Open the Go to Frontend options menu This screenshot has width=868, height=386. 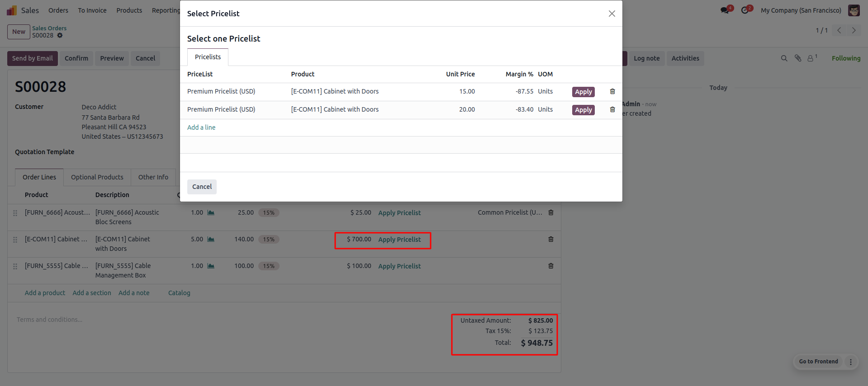pyautogui.click(x=851, y=362)
